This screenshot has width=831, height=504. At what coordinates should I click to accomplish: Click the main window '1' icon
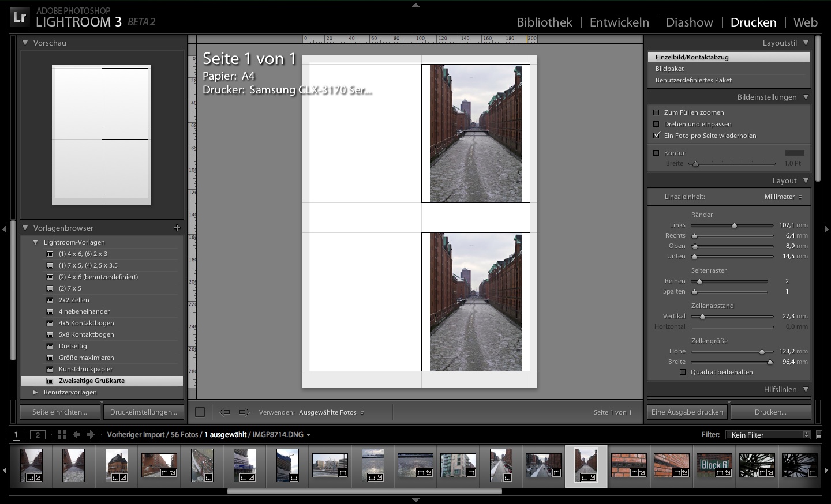(x=16, y=434)
